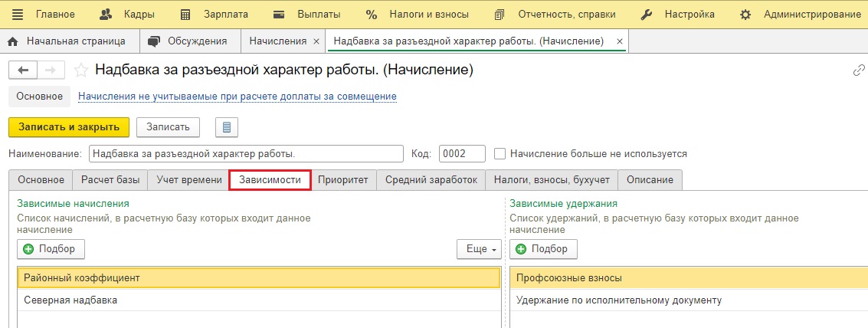
Task: Copy link using the chain icon
Action: point(859,70)
